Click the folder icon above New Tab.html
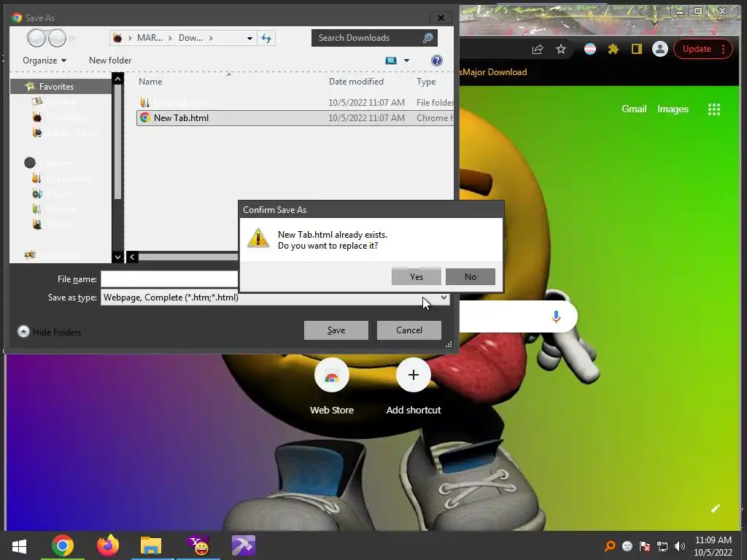 click(x=145, y=102)
